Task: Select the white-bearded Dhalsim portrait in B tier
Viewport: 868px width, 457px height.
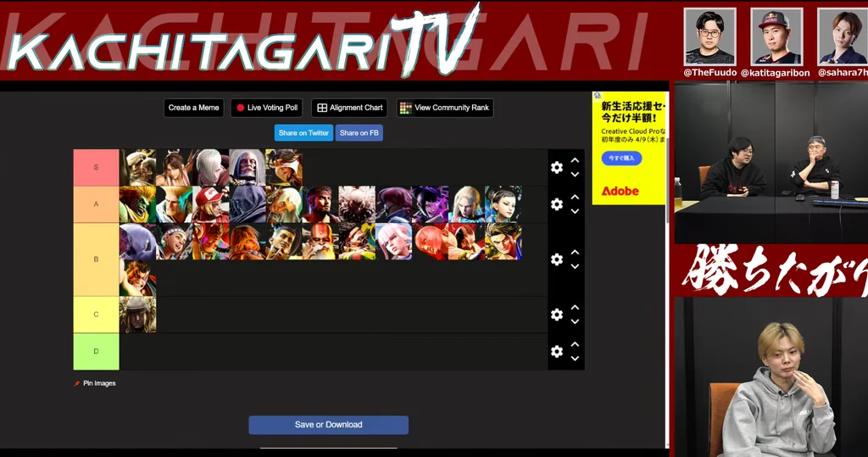Action: pos(320,241)
